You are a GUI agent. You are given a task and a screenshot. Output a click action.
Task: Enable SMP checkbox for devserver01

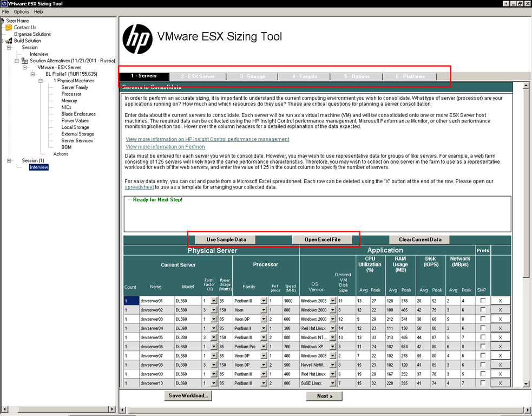pos(483,301)
